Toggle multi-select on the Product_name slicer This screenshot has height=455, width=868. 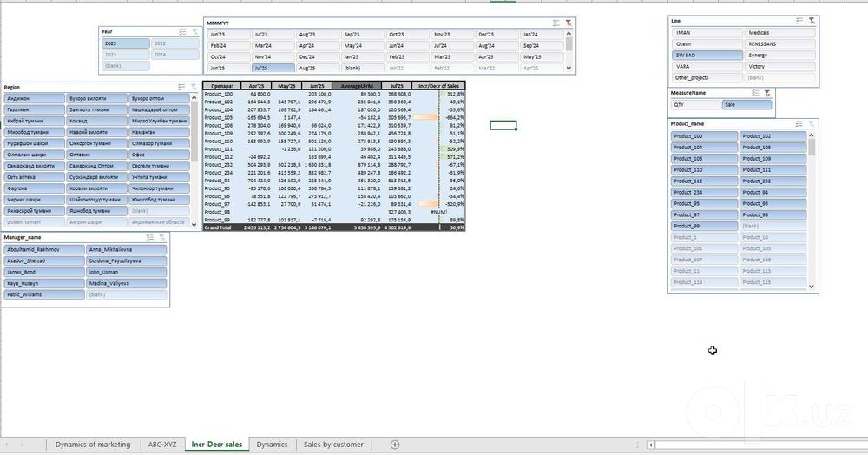click(799, 124)
